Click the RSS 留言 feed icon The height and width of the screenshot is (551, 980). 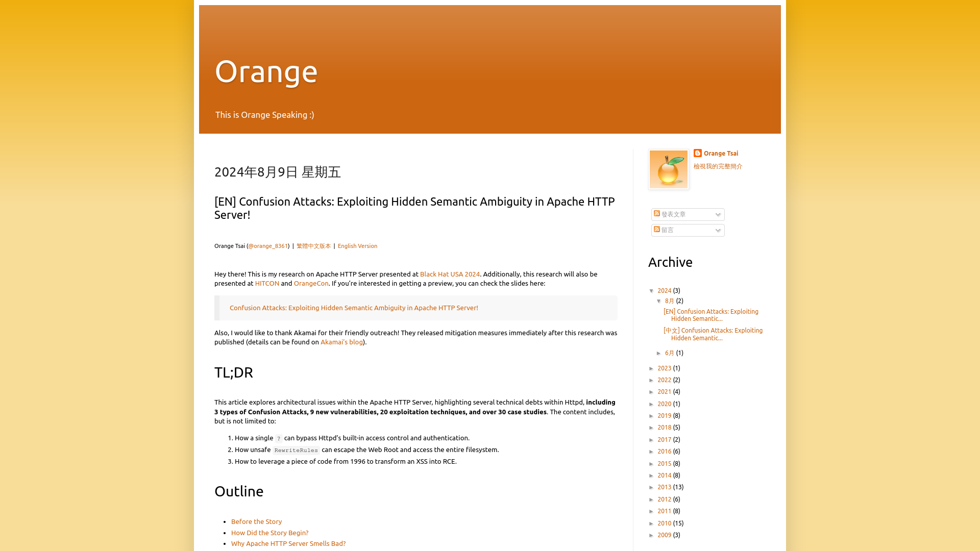coord(657,229)
